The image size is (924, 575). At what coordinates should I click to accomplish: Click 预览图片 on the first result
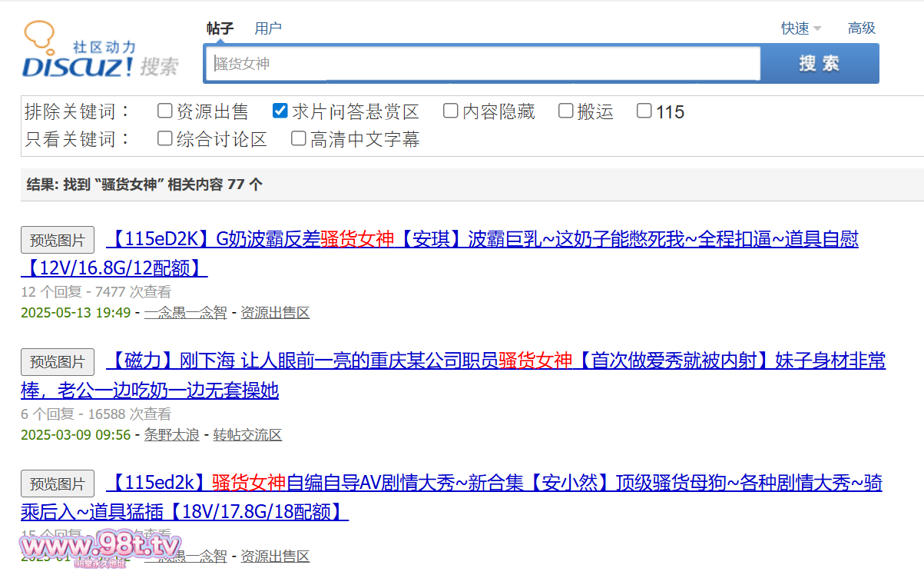coord(58,241)
